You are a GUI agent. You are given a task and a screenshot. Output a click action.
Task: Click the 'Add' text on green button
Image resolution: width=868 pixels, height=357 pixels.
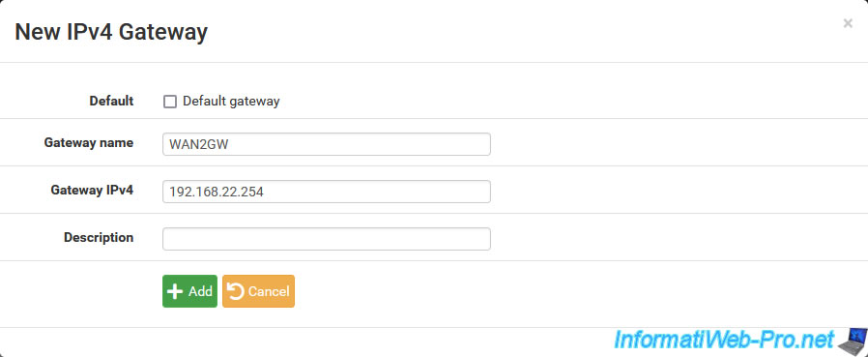[x=200, y=291]
